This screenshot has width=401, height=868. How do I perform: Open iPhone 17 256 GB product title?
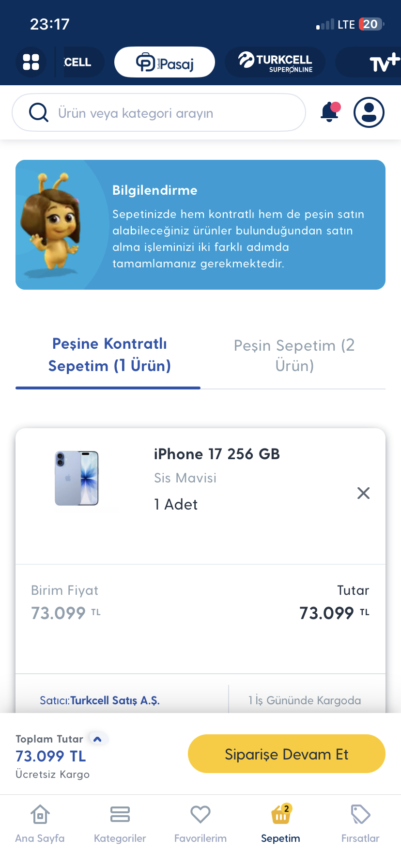coord(216,454)
